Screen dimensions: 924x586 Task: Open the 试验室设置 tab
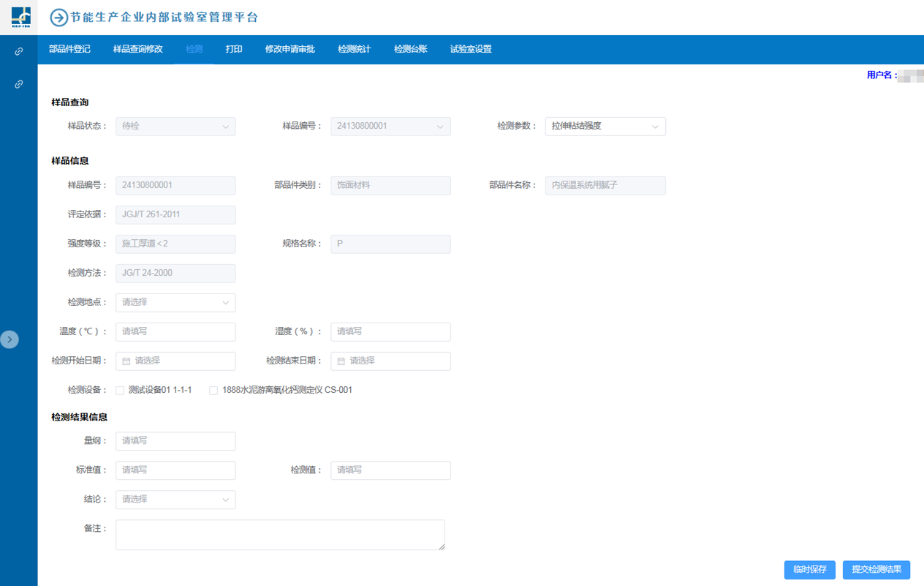click(470, 50)
